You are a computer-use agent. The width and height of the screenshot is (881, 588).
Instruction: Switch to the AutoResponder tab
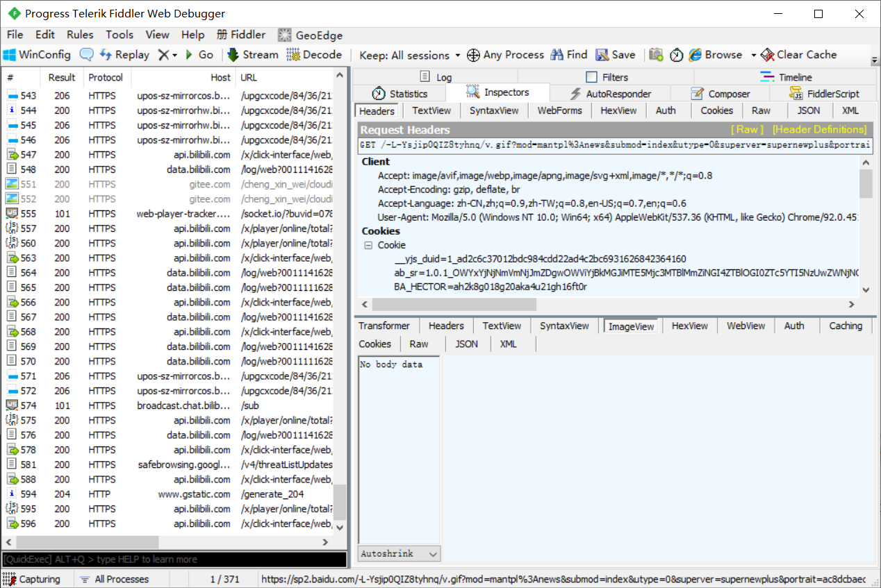pyautogui.click(x=610, y=94)
